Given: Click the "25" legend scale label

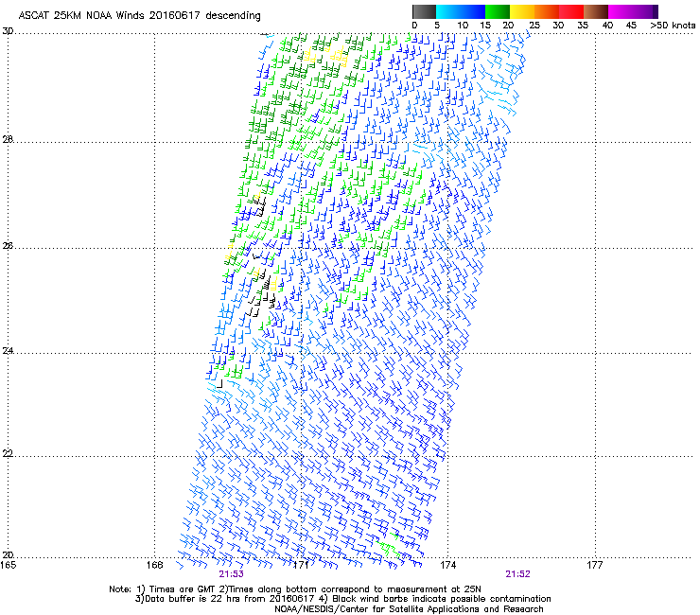Looking at the screenshot, I should click(534, 26).
